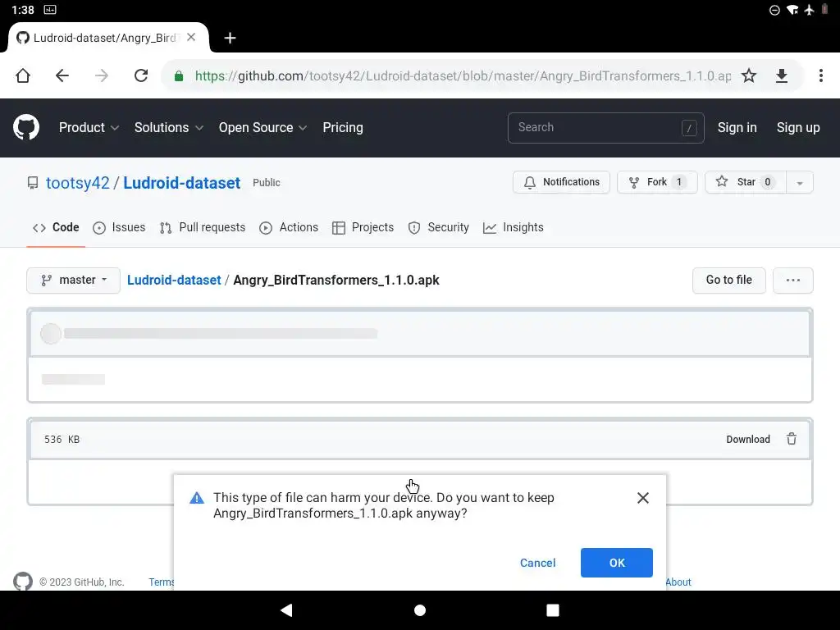Screen dimensions: 840x630
Task: Bookmark the page with the star icon
Action: tap(749, 75)
